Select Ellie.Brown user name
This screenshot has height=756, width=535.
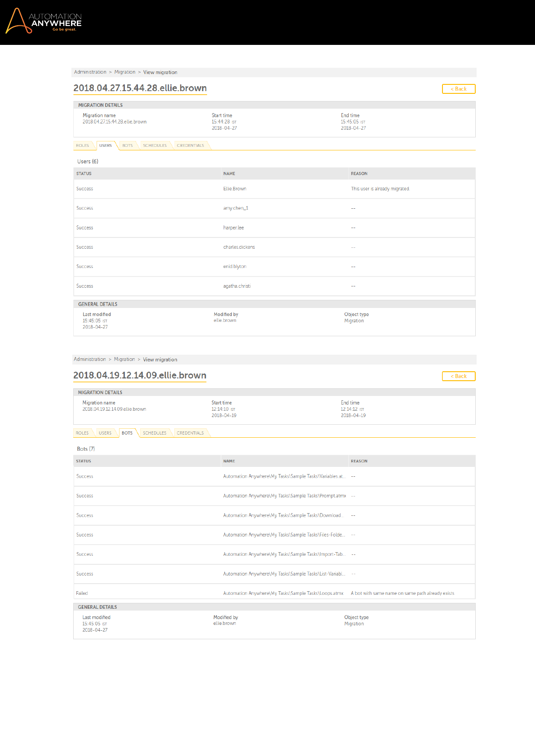tap(235, 189)
